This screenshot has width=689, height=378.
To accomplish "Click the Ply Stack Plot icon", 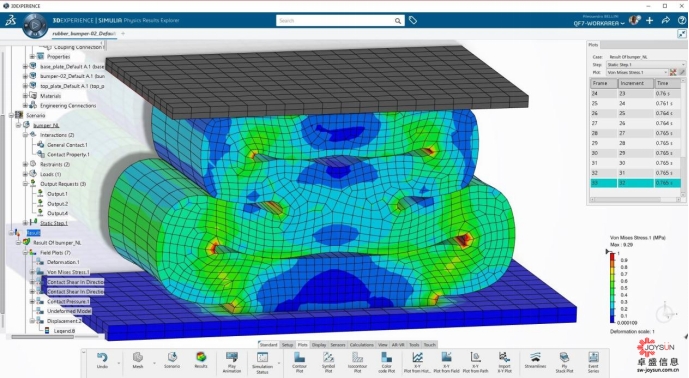I will [x=564, y=363].
